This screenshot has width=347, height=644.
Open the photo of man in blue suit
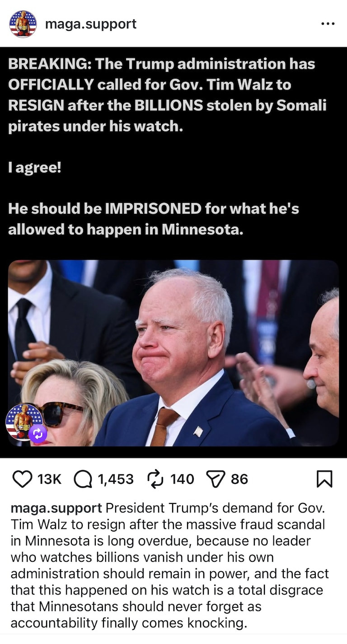coord(173,353)
